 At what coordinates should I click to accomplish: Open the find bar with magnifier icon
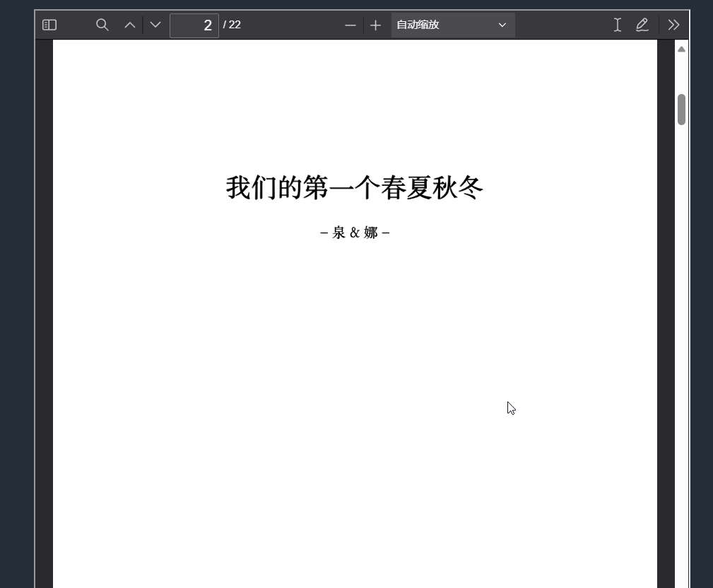pyautogui.click(x=102, y=25)
